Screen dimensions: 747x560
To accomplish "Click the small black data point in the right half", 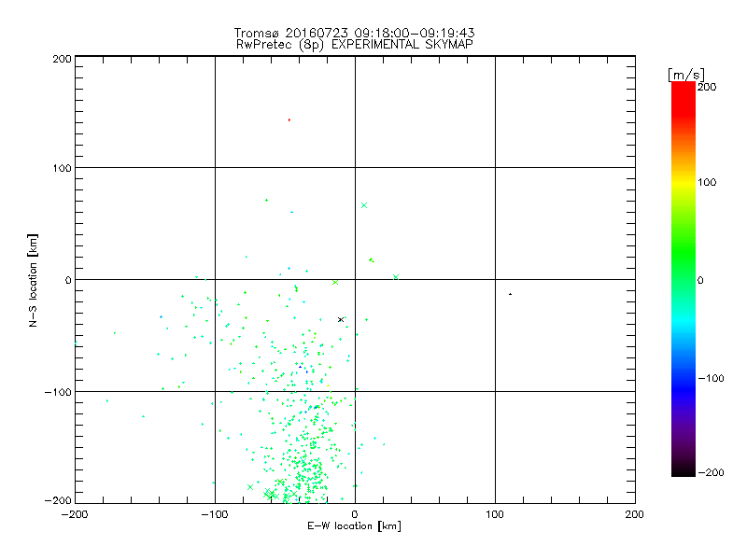I will 510,294.
